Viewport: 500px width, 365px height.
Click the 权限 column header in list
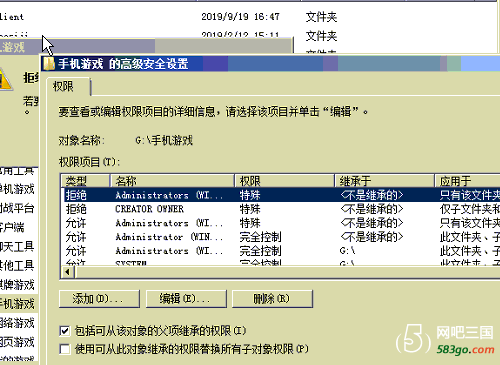coord(284,181)
